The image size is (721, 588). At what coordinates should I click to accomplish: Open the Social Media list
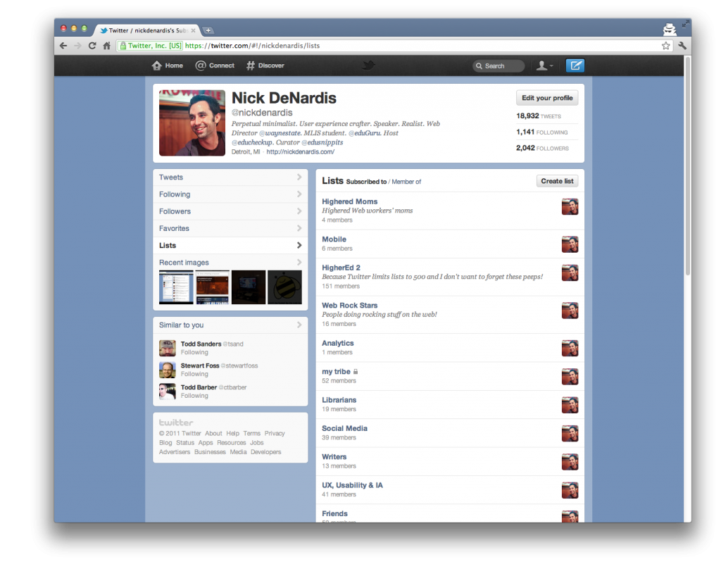(344, 428)
